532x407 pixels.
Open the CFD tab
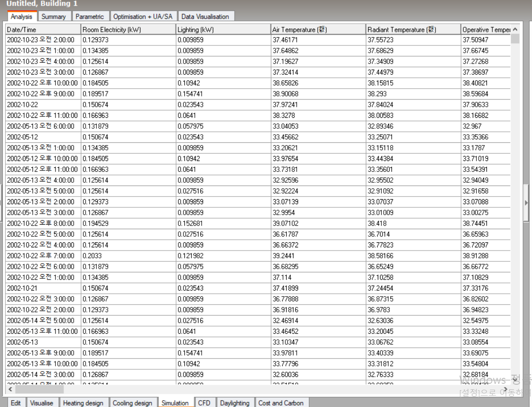[x=204, y=402]
